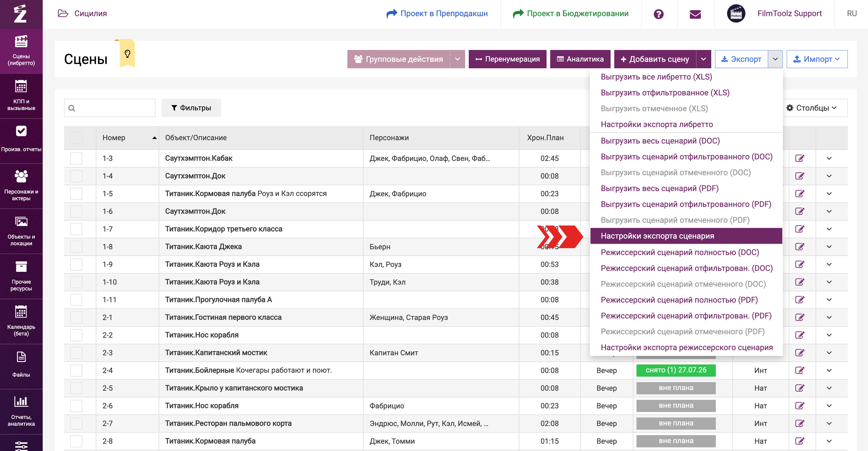Click the Фильтры button

coord(192,108)
